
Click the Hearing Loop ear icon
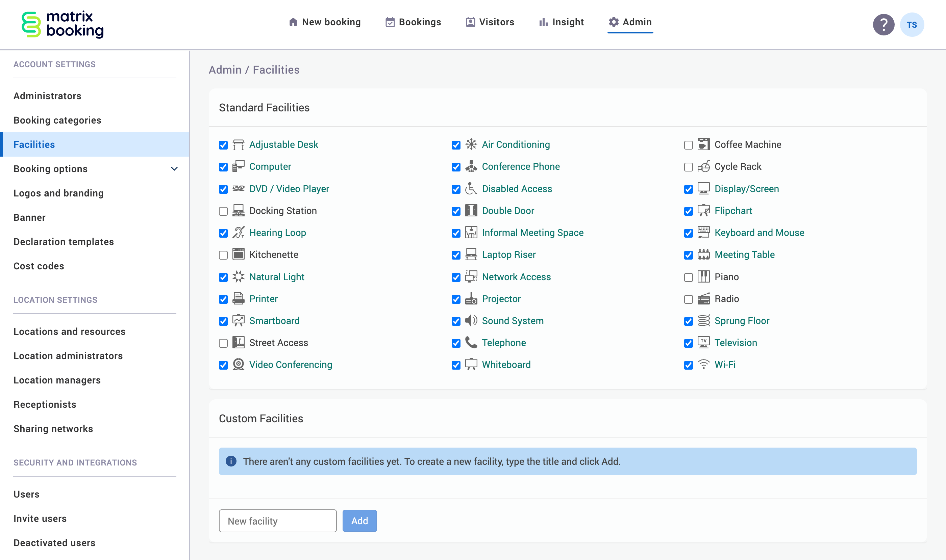(238, 233)
